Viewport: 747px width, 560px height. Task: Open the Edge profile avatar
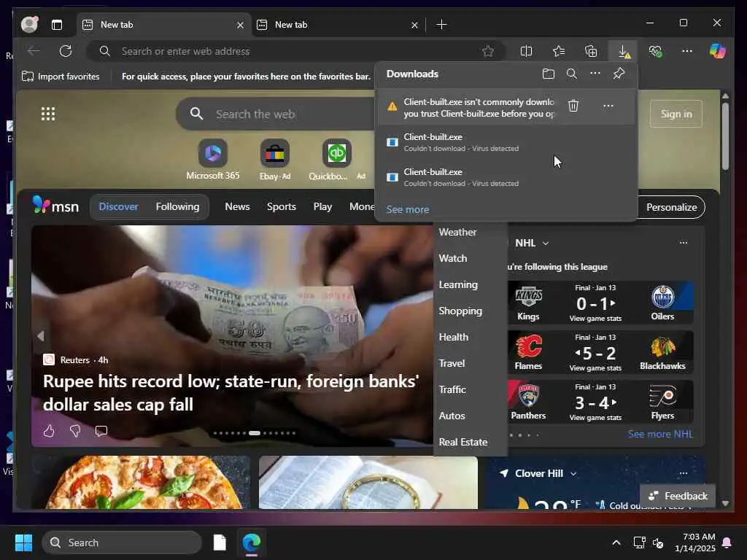[29, 24]
